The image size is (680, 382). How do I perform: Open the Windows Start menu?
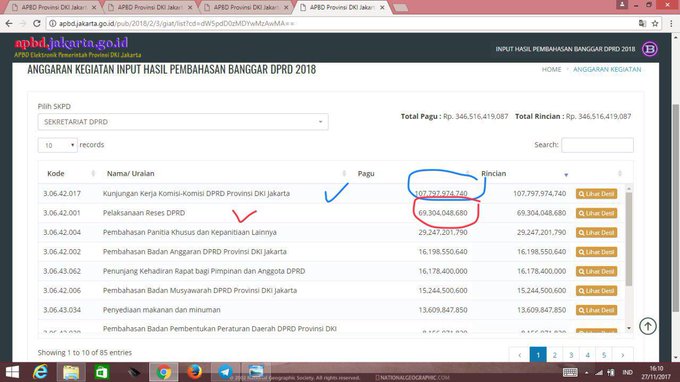pyautogui.click(x=12, y=372)
